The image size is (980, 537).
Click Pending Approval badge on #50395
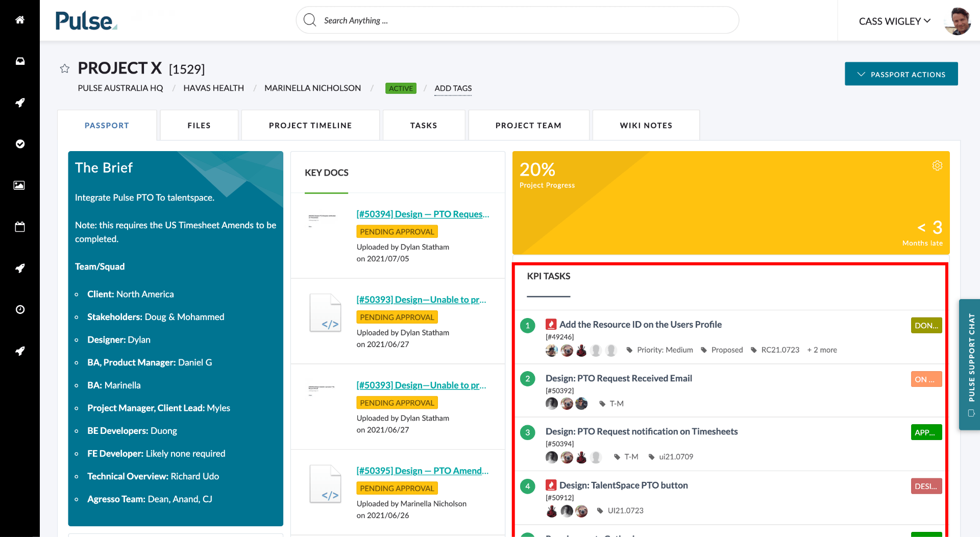397,489
